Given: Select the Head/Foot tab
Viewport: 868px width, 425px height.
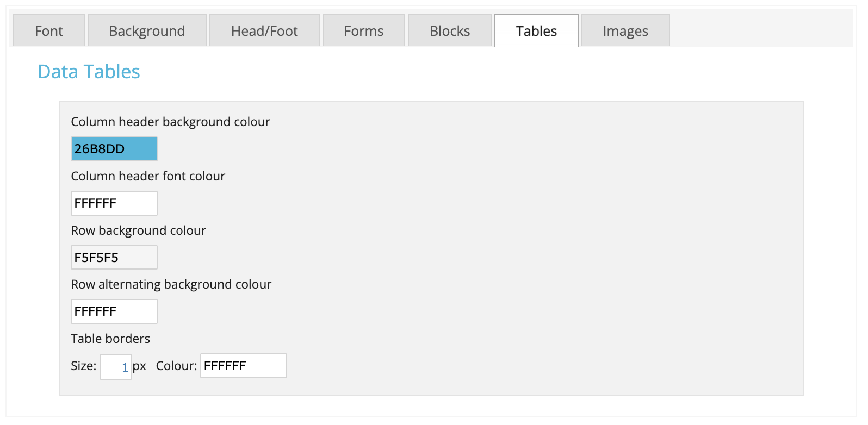Looking at the screenshot, I should click(x=264, y=31).
